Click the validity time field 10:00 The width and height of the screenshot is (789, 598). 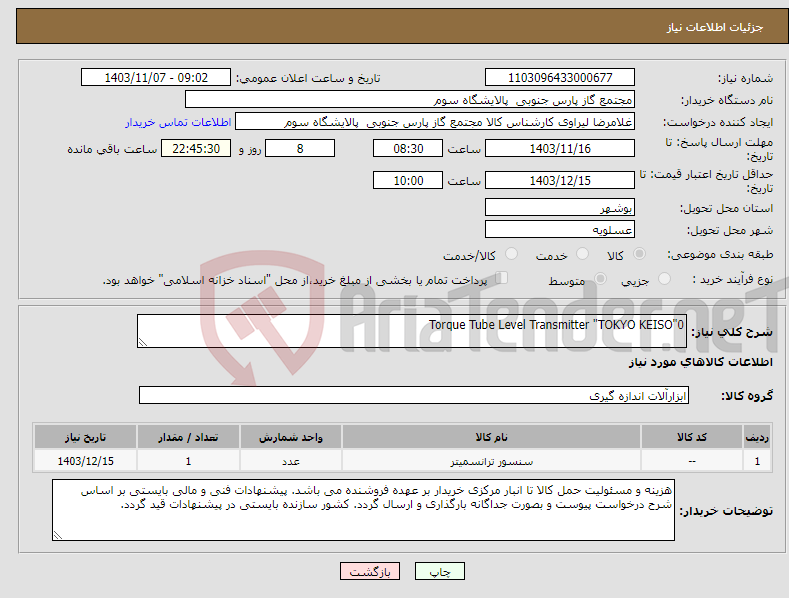tap(408, 180)
